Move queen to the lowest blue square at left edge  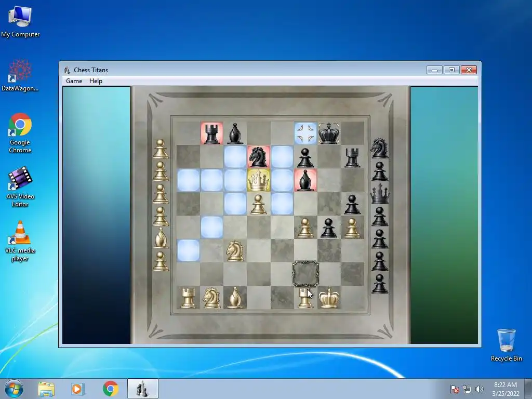188,250
